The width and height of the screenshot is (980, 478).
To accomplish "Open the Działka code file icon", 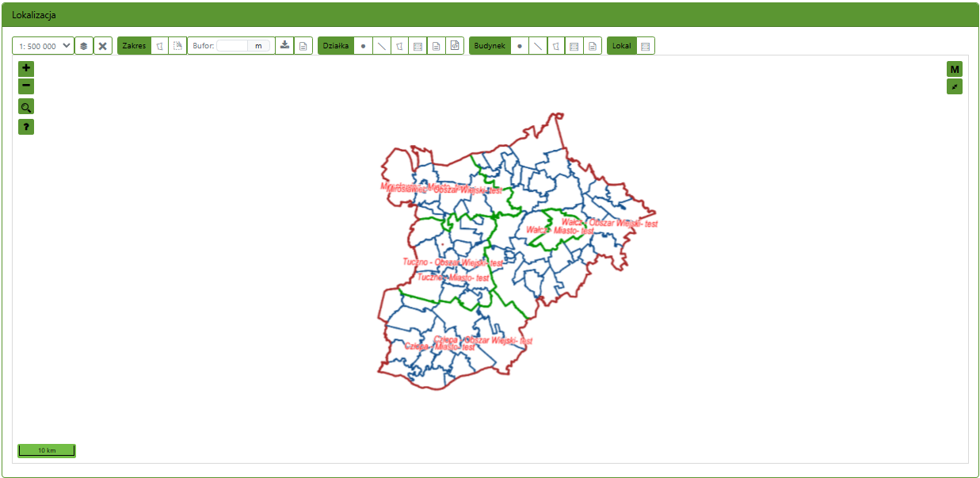I will (x=455, y=46).
